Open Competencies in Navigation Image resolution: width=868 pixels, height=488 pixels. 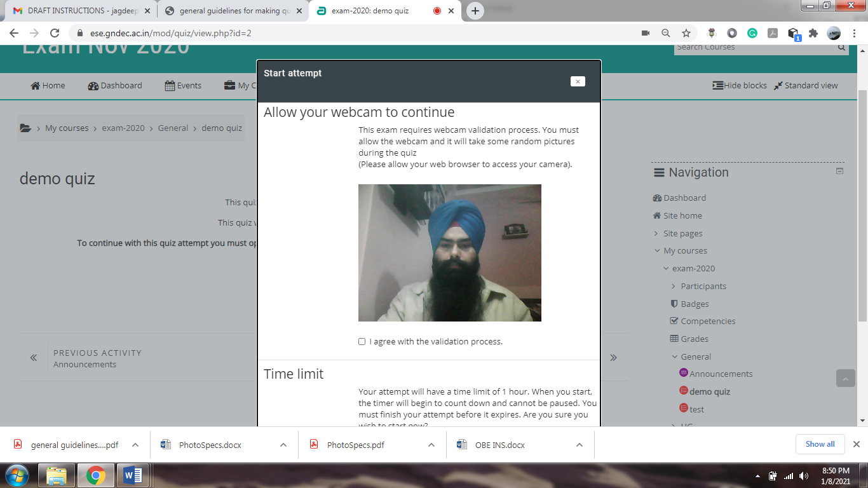tap(708, 322)
